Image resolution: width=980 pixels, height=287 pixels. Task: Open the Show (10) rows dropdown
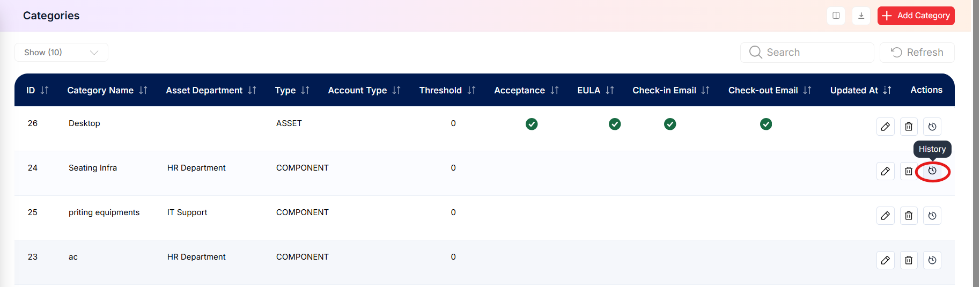pyautogui.click(x=61, y=53)
